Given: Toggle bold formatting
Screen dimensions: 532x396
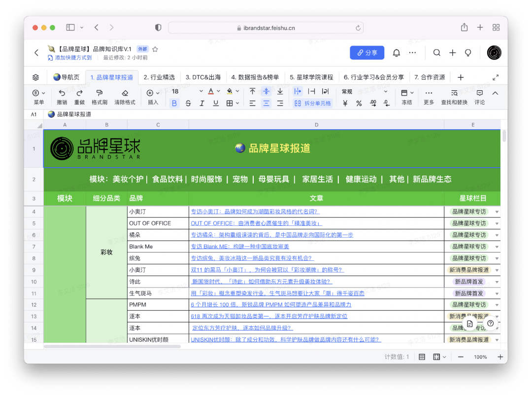Looking at the screenshot, I should point(174,103).
